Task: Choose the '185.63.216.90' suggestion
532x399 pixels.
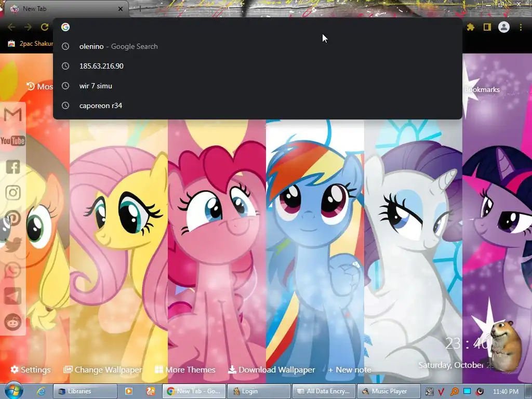Action: click(x=258, y=66)
